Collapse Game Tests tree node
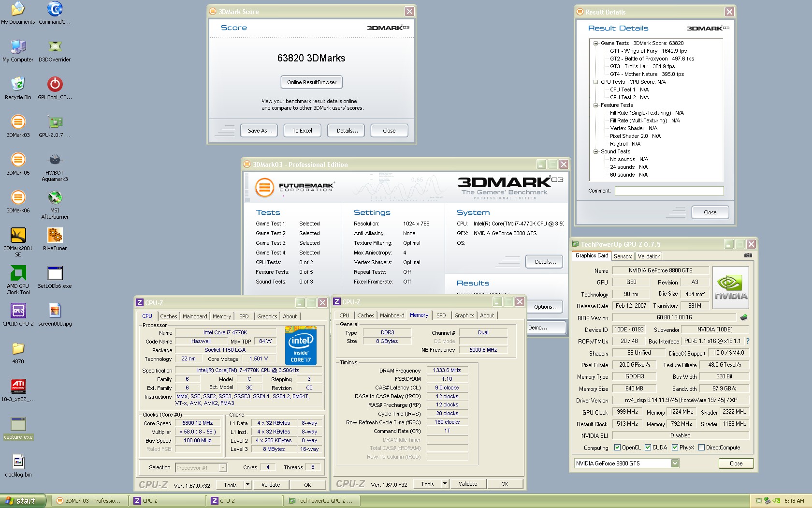The width and height of the screenshot is (812, 508). pyautogui.click(x=596, y=43)
